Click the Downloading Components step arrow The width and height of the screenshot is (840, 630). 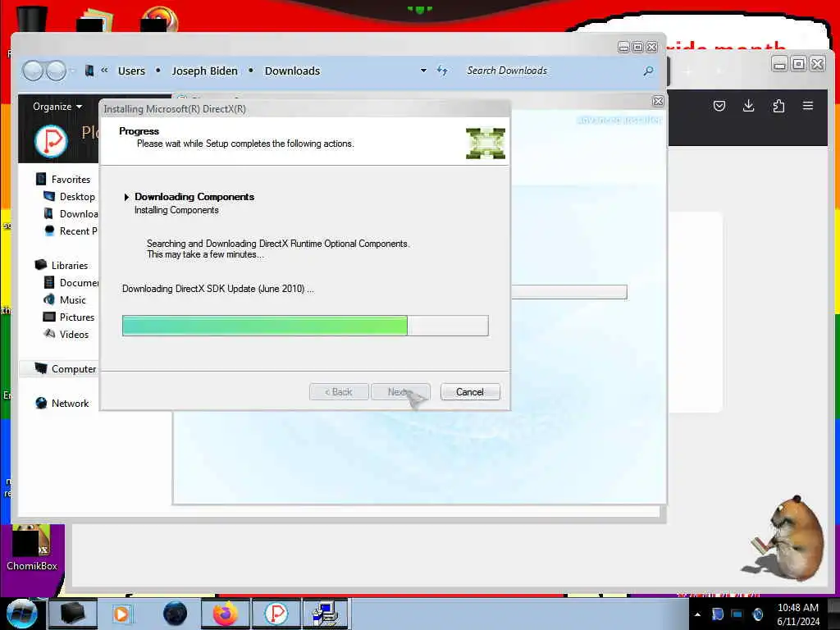pyautogui.click(x=126, y=197)
